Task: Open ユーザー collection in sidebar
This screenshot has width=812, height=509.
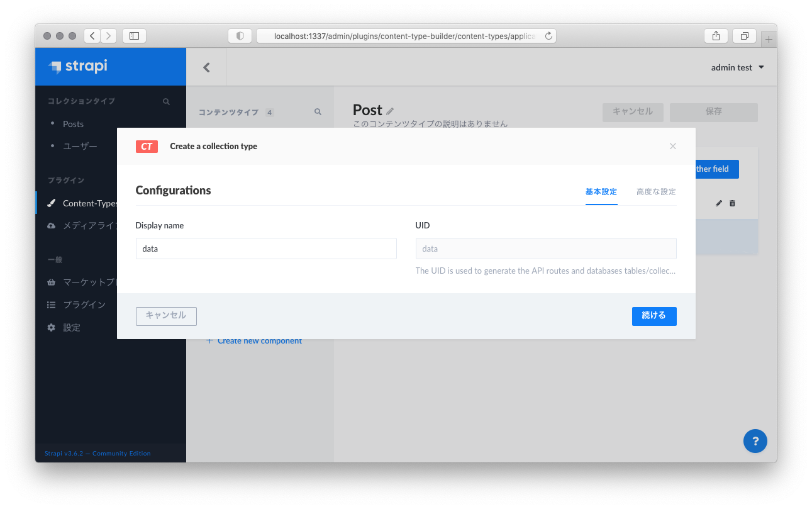Action: 80,146
